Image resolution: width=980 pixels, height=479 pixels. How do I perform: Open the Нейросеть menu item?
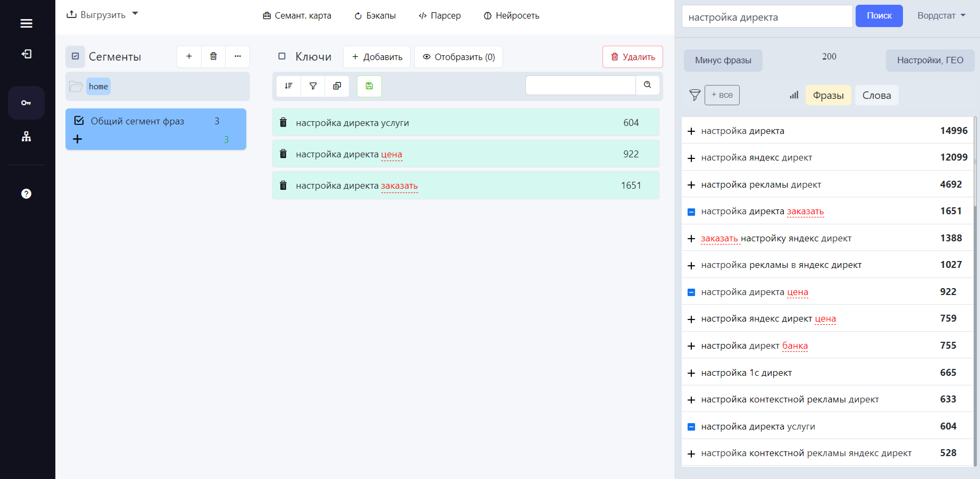click(511, 15)
